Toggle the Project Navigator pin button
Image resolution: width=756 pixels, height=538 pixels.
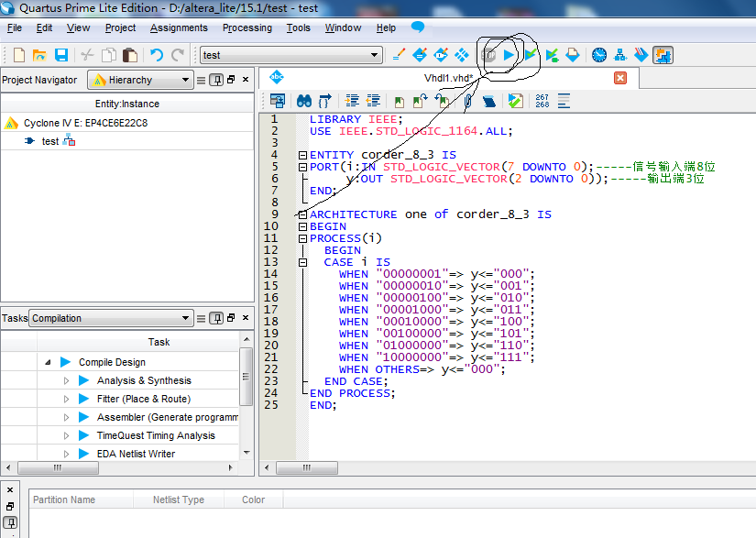click(217, 80)
